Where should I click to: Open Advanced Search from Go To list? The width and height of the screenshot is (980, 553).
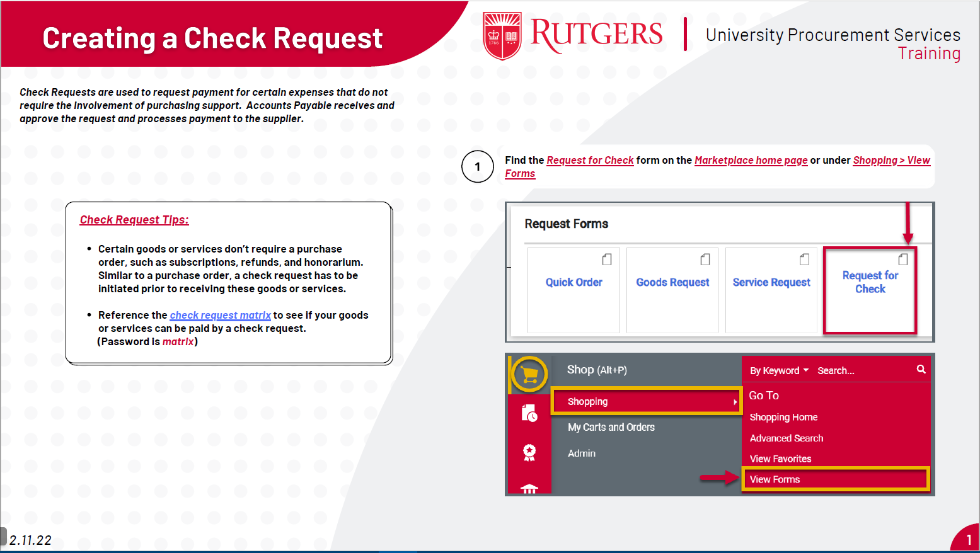(786, 438)
